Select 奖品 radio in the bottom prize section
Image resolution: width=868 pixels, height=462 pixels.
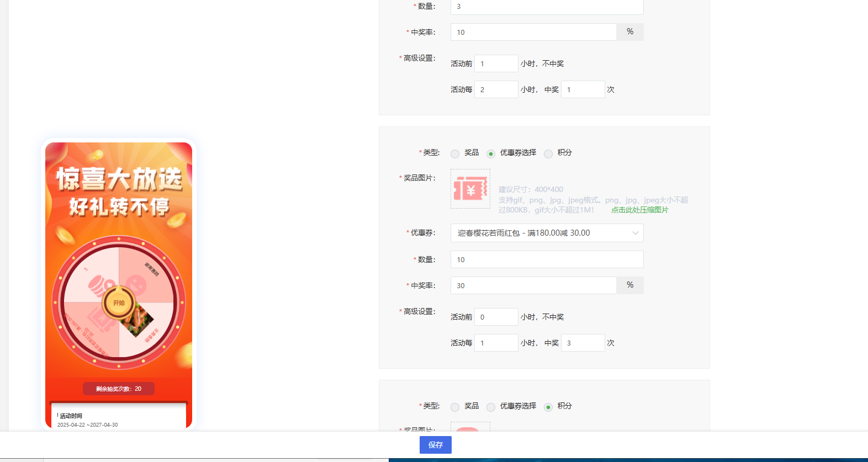[455, 407]
